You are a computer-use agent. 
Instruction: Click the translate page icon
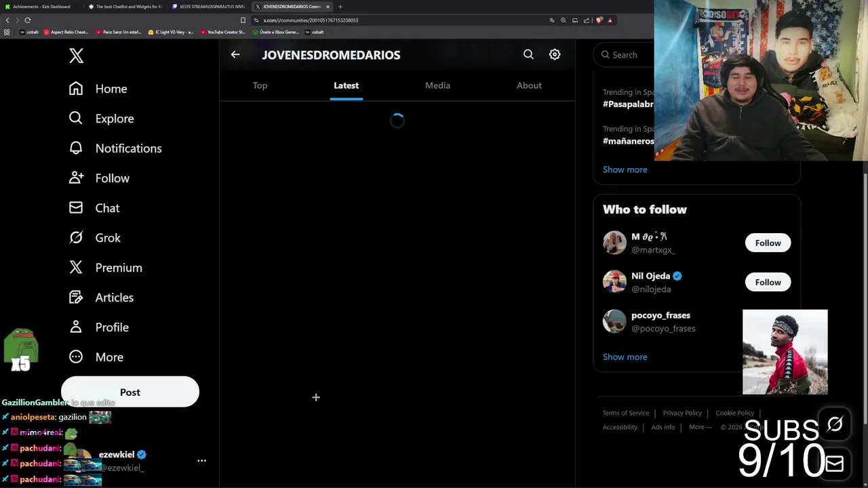552,20
